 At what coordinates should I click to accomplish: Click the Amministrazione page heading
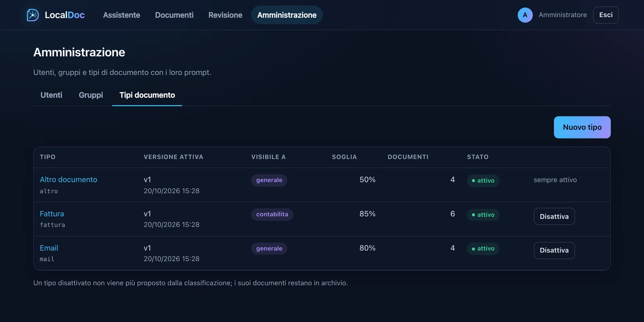tap(79, 52)
